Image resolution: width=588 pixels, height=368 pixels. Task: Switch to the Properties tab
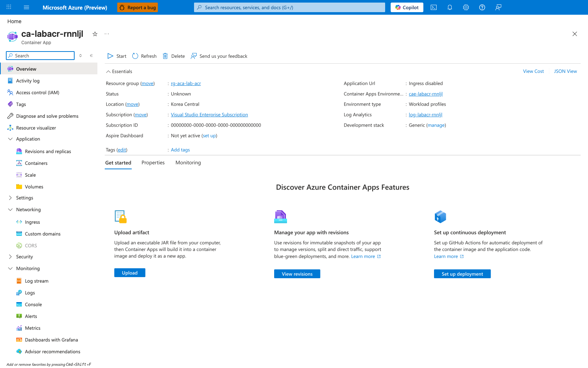153,163
